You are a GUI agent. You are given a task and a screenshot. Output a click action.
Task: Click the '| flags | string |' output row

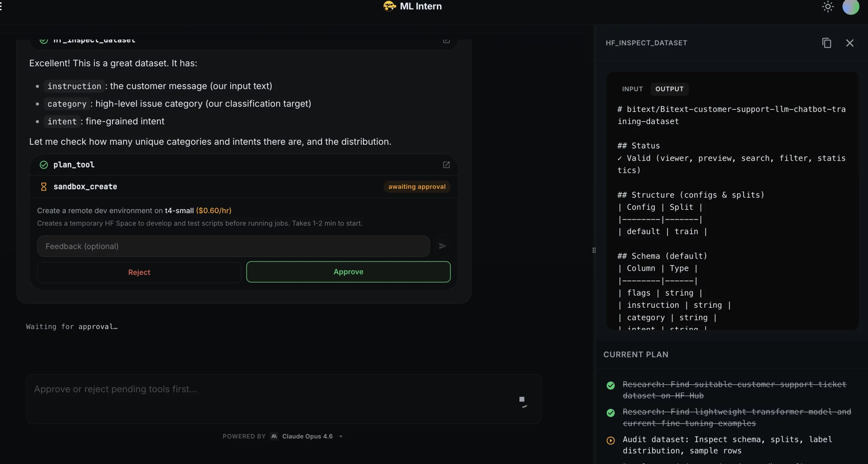pos(660,293)
